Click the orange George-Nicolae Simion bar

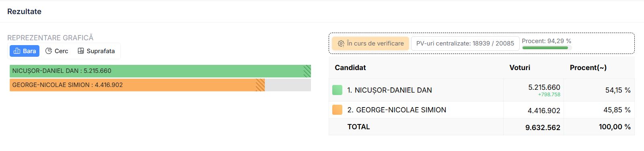tap(137, 85)
